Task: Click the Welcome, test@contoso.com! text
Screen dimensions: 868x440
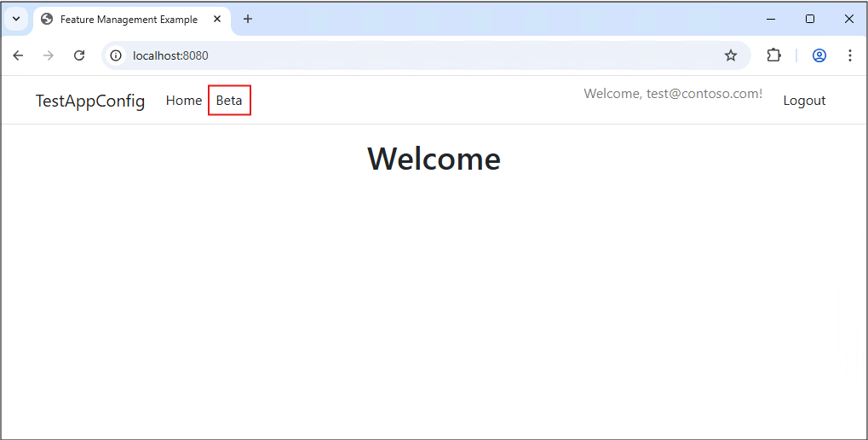Action: pyautogui.click(x=673, y=94)
